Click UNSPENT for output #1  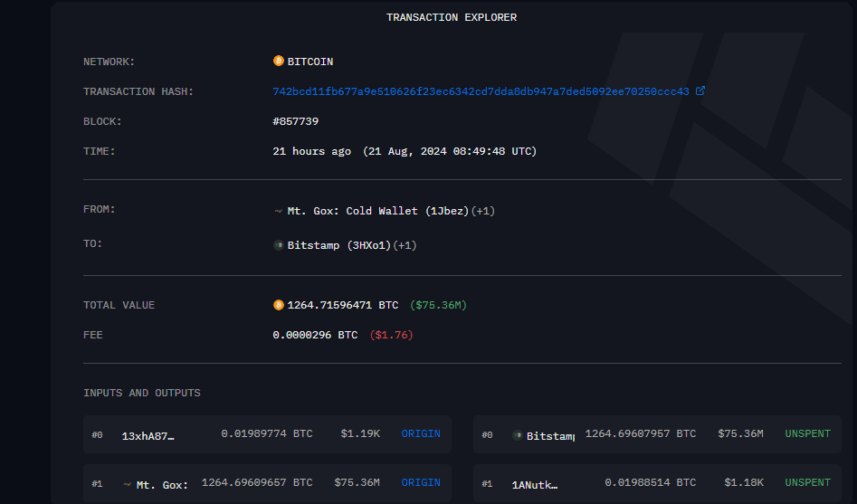(807, 483)
